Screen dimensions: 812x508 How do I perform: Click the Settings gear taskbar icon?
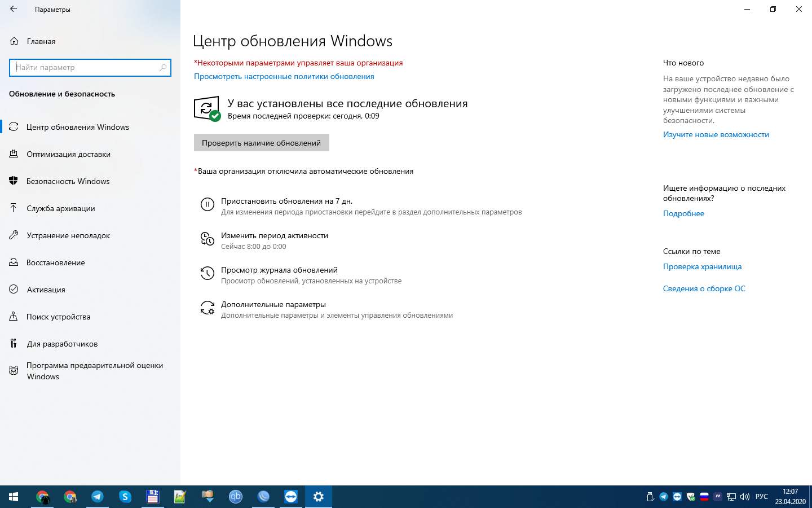pyautogui.click(x=319, y=497)
